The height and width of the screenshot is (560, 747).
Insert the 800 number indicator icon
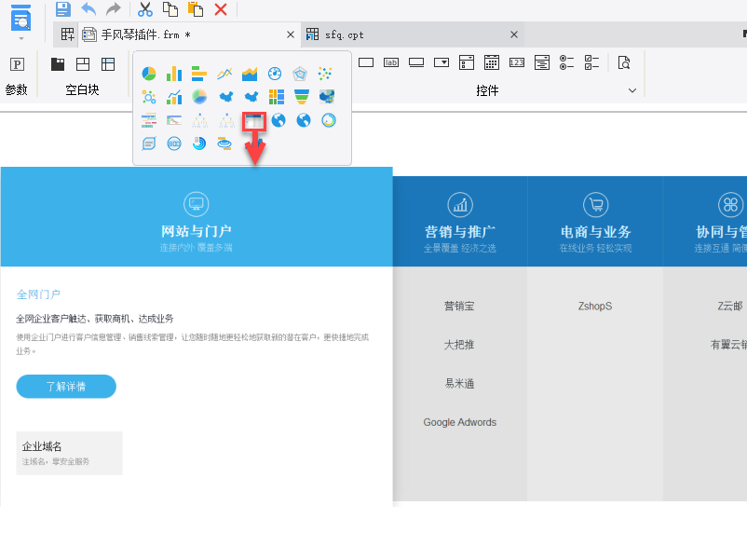pos(174,143)
